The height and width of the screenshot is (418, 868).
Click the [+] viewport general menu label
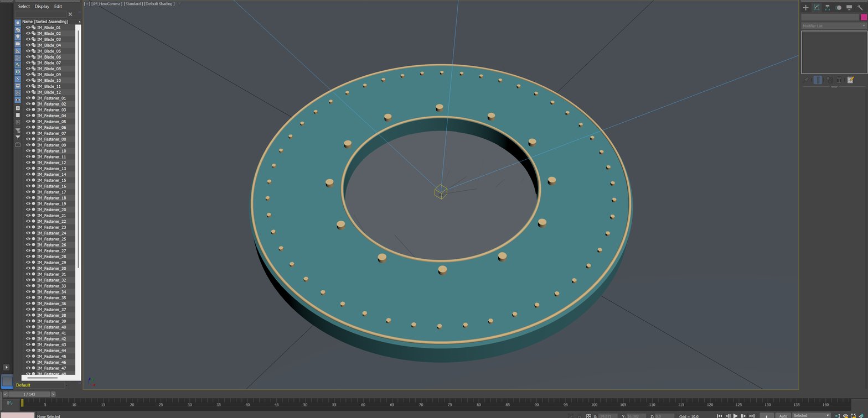coord(87,4)
